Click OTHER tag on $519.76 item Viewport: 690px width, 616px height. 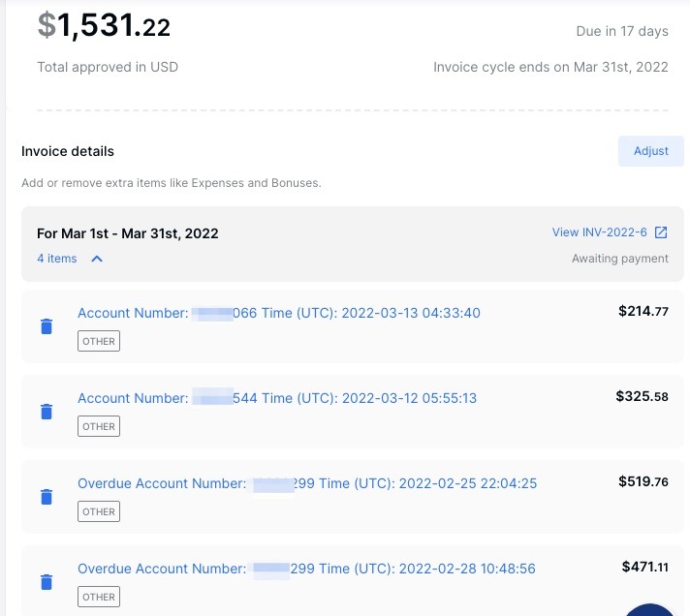99,511
